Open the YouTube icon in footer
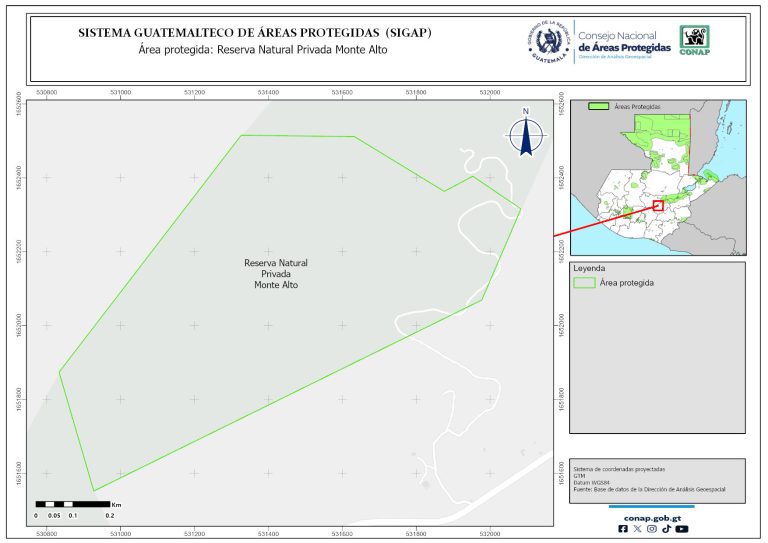768x543 pixels. [x=682, y=529]
